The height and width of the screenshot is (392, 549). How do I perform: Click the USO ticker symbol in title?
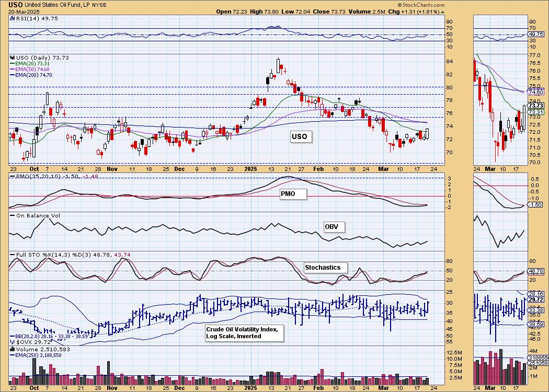click(x=16, y=5)
